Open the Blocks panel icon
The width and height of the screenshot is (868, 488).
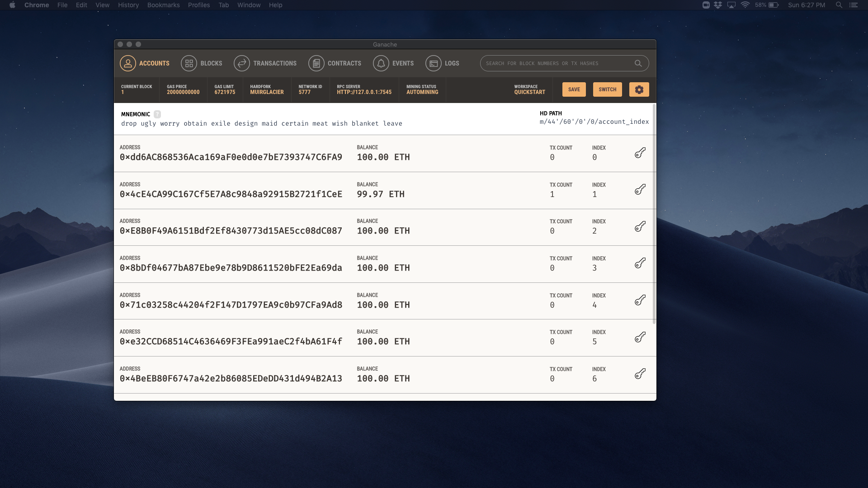189,63
